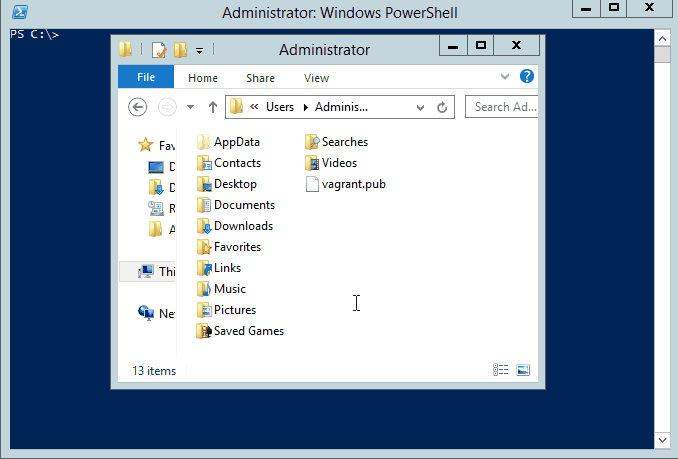678x459 pixels.
Task: Click New Folder icon in quick access toolbar
Action: (180, 50)
